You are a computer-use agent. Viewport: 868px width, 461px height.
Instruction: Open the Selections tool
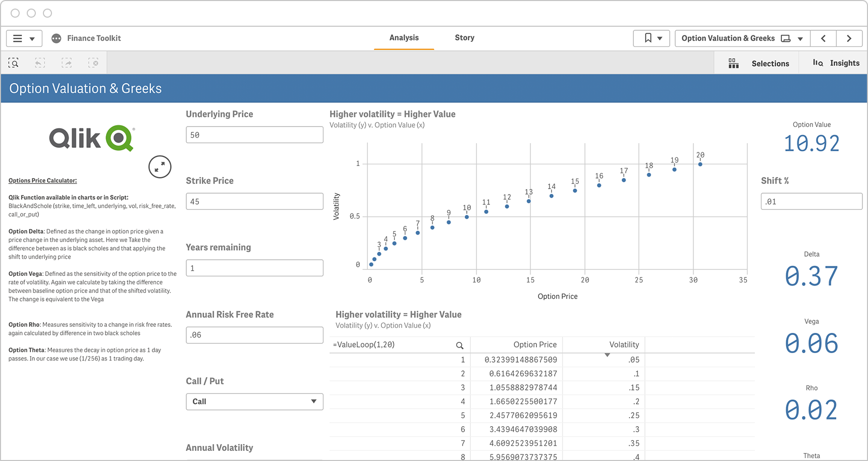pyautogui.click(x=758, y=63)
